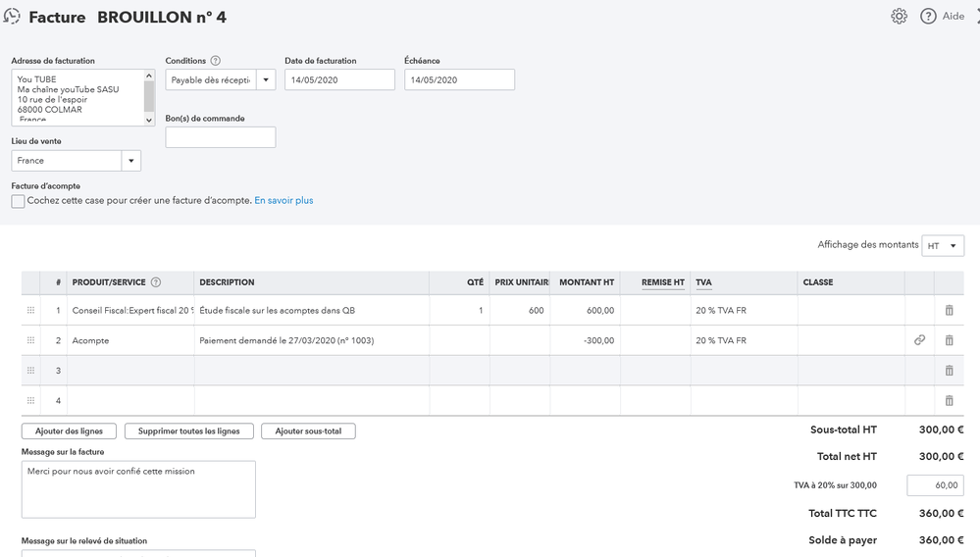Click the Remise HT column header
Image resolution: width=980 pixels, height=557 pixels.
[x=662, y=282]
